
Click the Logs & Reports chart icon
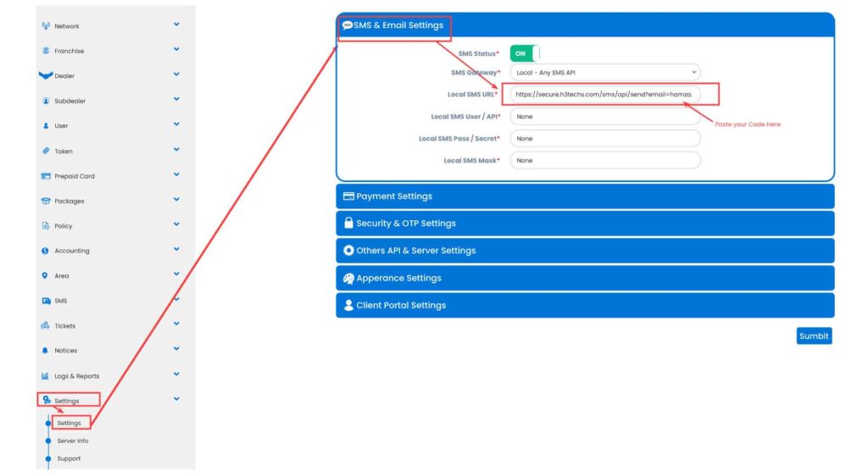click(46, 375)
